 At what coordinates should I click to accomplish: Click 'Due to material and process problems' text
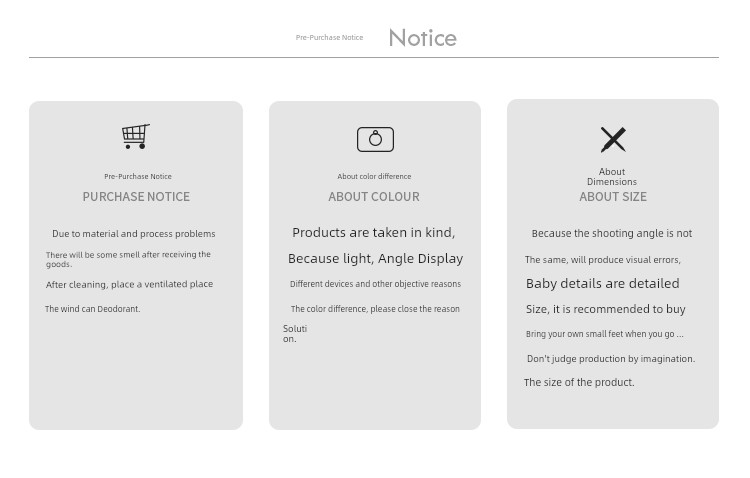pos(133,234)
